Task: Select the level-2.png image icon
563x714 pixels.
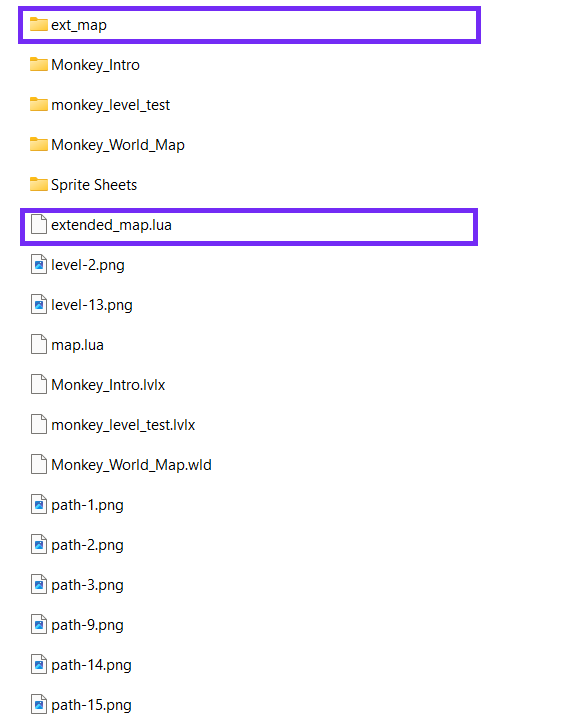Action: pos(39,265)
